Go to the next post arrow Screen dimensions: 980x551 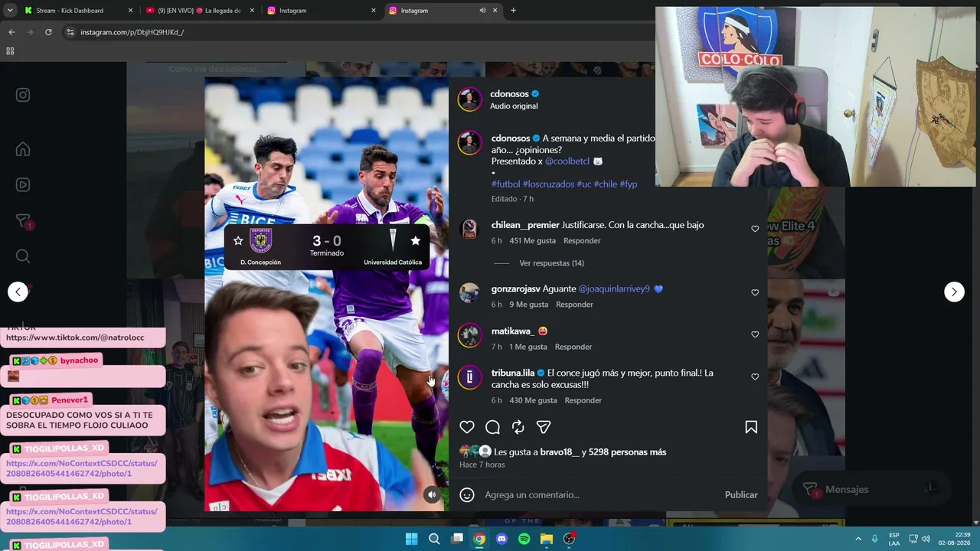pyautogui.click(x=954, y=292)
